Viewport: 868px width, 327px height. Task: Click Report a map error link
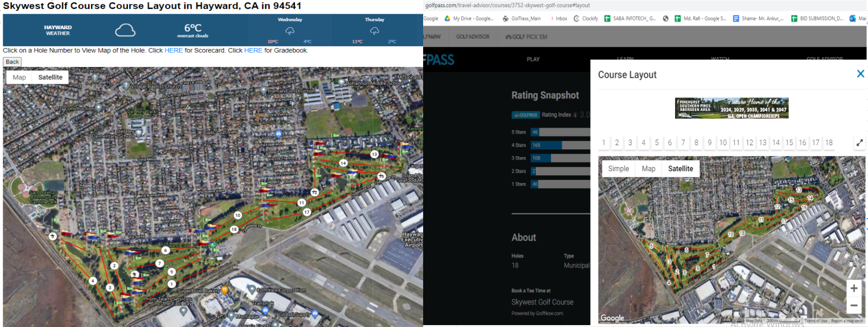847,321
